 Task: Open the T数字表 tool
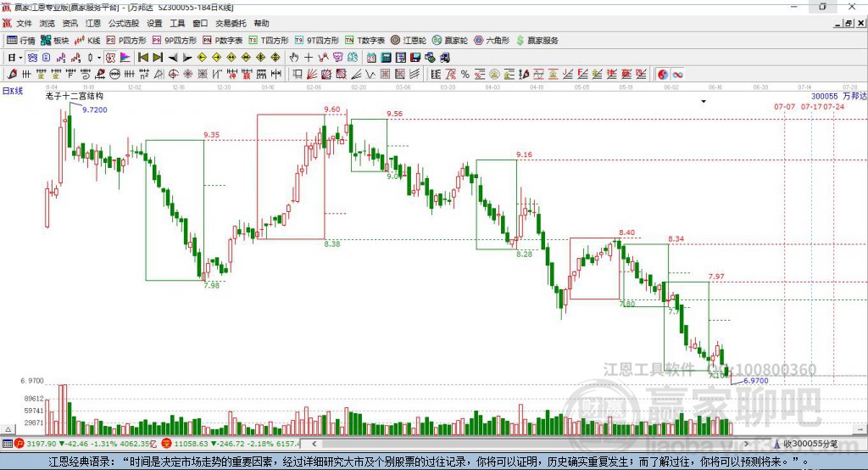[364, 41]
